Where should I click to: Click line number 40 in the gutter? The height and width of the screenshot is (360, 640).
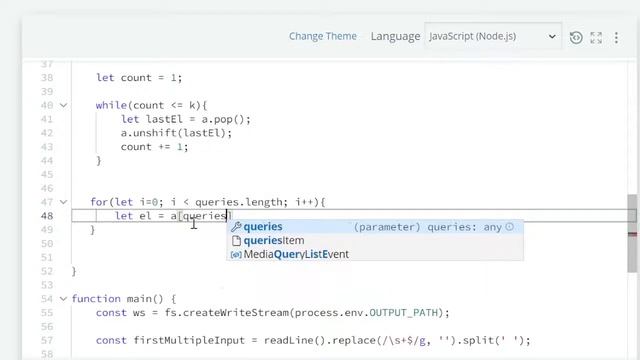pos(47,105)
